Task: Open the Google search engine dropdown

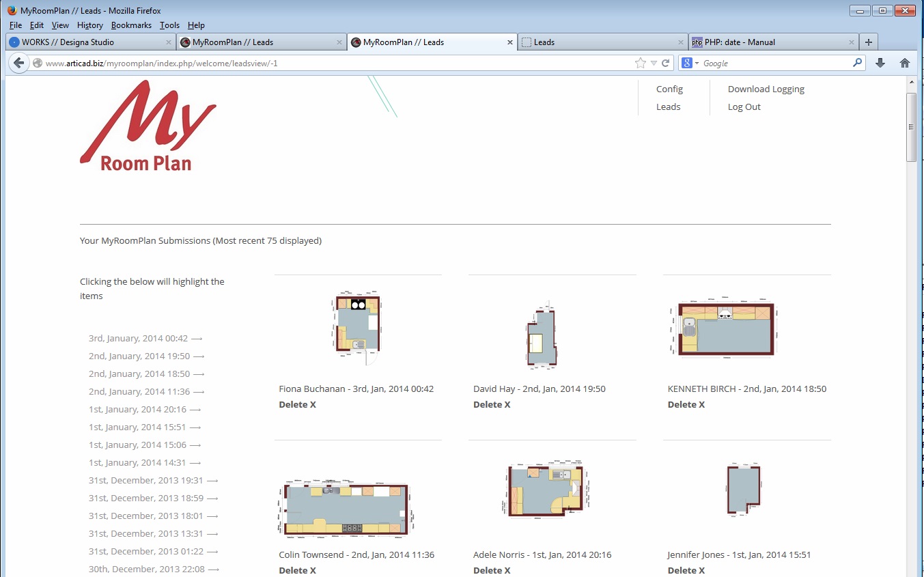Action: (x=690, y=63)
